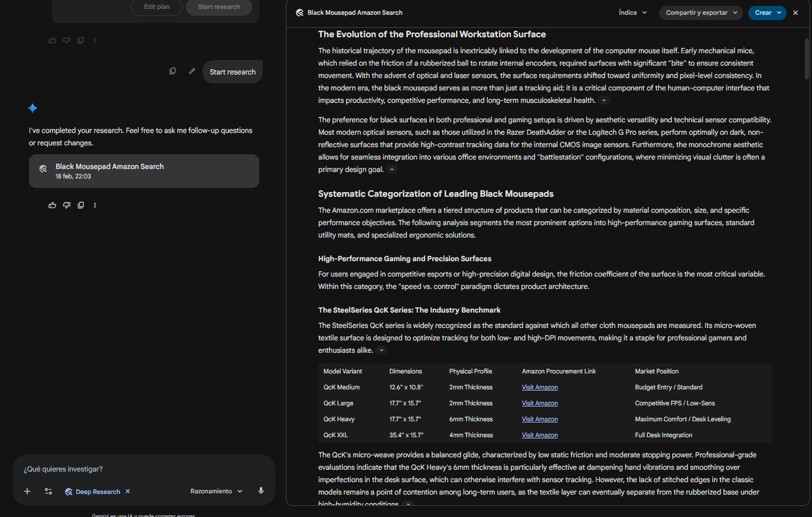Viewport: 812px width, 517px height.
Task: Click the 'Market Position' column header
Action: click(x=657, y=372)
